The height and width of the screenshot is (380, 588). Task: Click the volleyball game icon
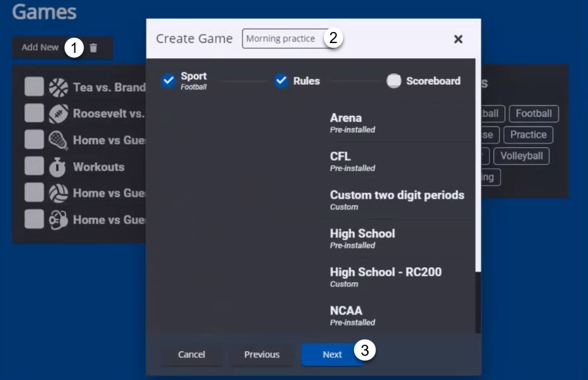pyautogui.click(x=58, y=193)
